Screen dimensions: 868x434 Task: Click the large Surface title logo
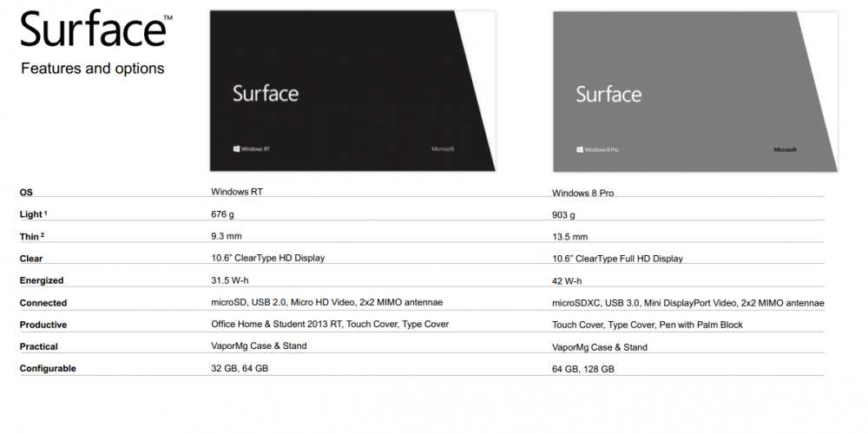coord(96,30)
